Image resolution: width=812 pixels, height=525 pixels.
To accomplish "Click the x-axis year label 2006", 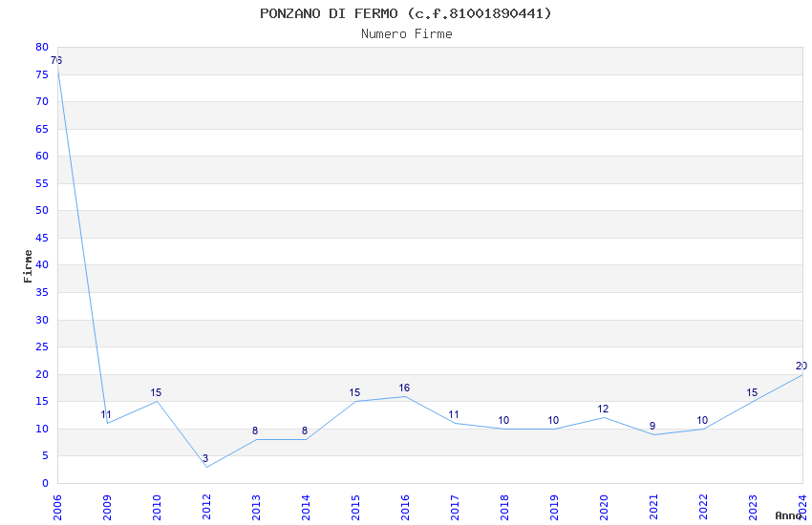I will (57, 508).
